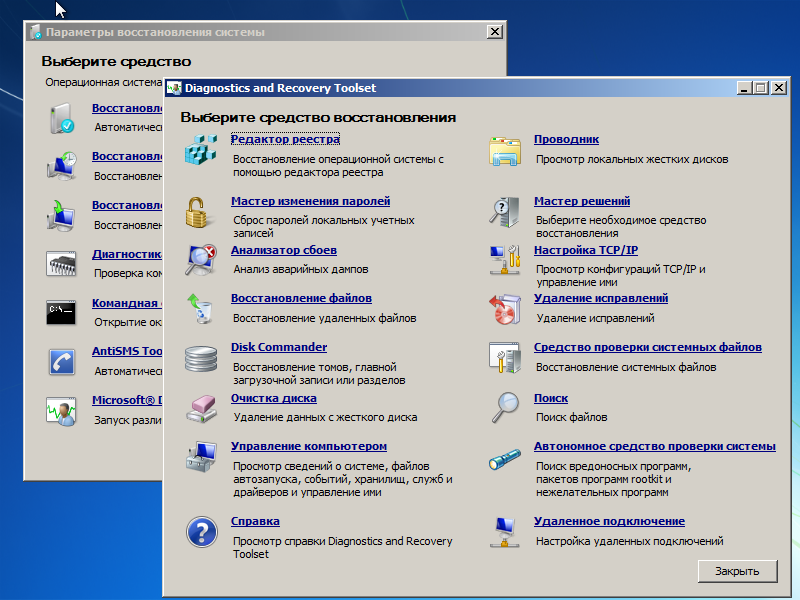
Task: Click the text 'Анализ аварийных дампов'
Action: tap(301, 269)
